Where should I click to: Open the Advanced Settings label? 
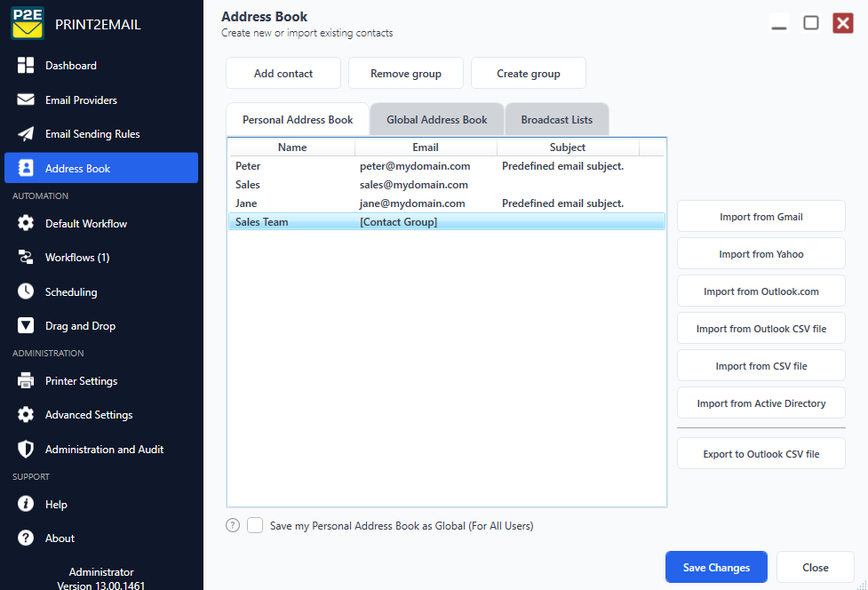point(89,415)
